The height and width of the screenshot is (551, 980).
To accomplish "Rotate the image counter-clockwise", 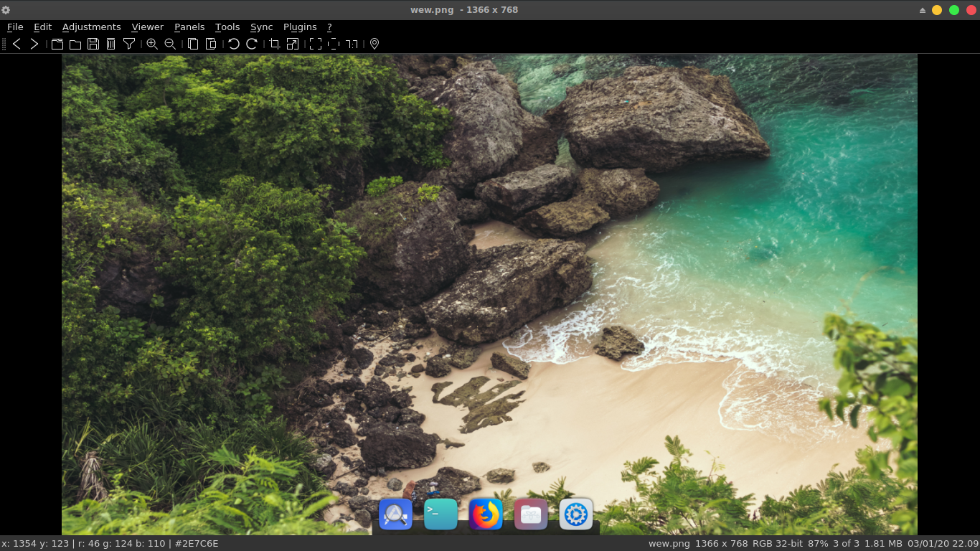I will click(232, 44).
